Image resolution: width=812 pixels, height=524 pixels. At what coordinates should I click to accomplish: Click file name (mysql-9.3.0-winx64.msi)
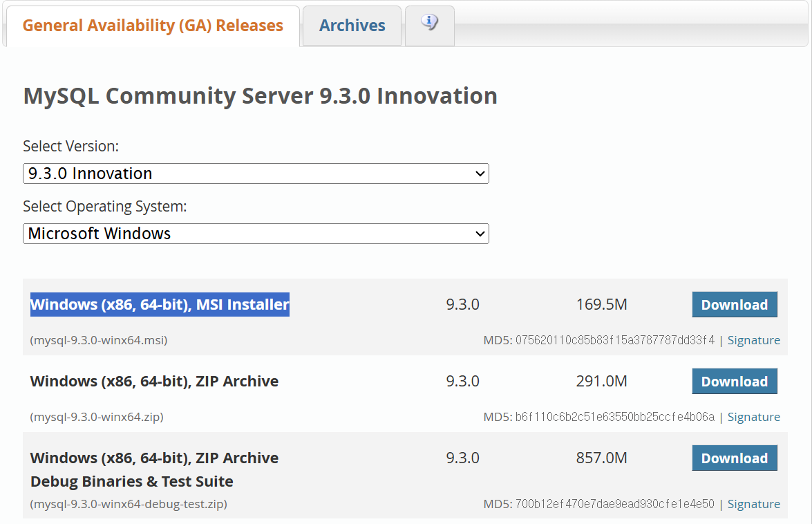tap(98, 340)
